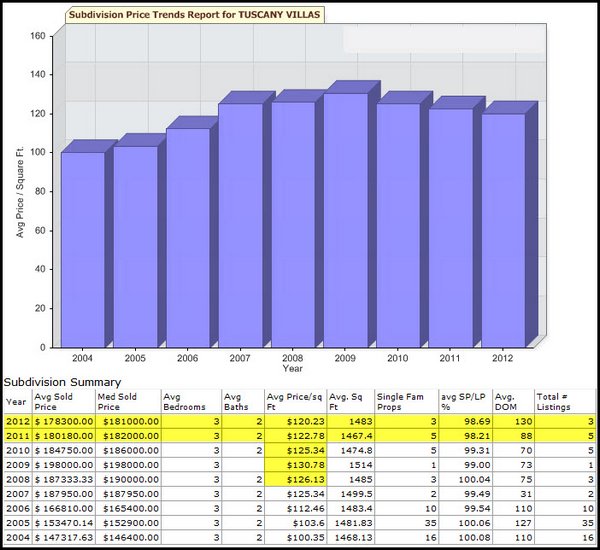The image size is (600, 550).
Task: Click the $ 153470.14 average sold price cell
Action: coord(64,523)
